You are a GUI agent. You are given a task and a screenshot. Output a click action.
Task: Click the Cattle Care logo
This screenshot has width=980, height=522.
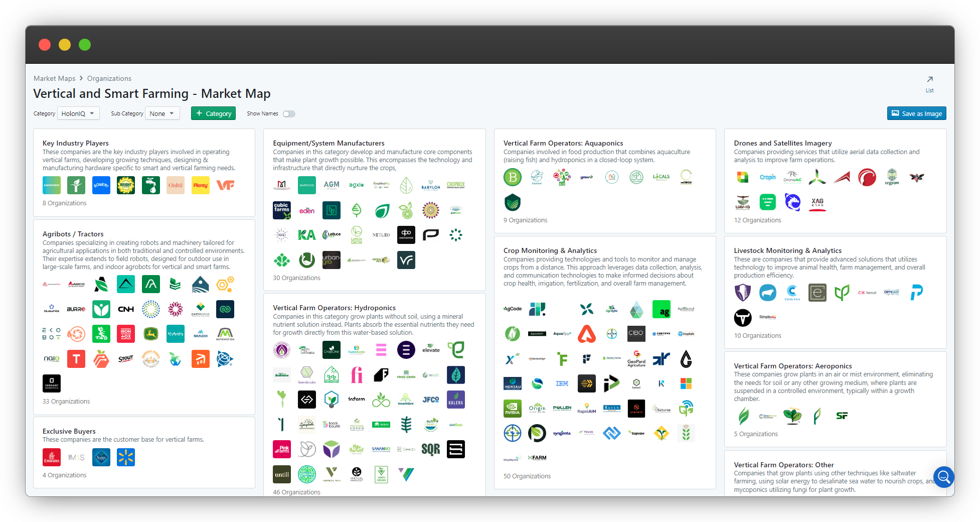pos(792,292)
